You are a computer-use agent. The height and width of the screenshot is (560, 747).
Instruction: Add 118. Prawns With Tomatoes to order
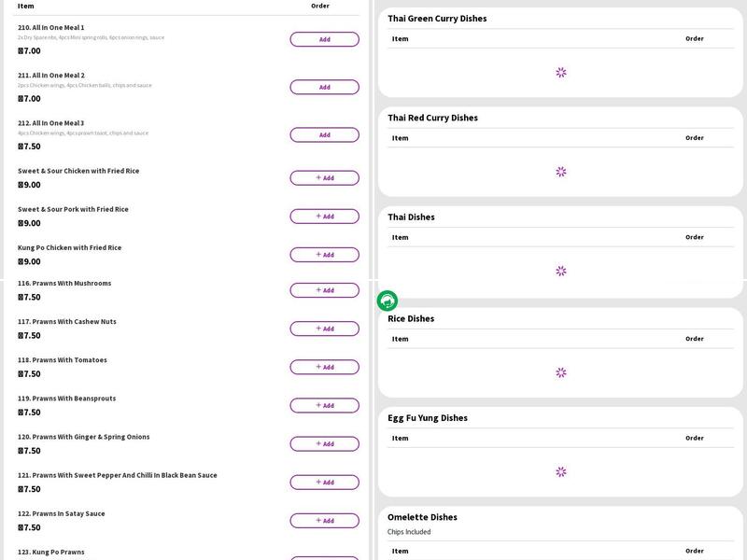(324, 367)
